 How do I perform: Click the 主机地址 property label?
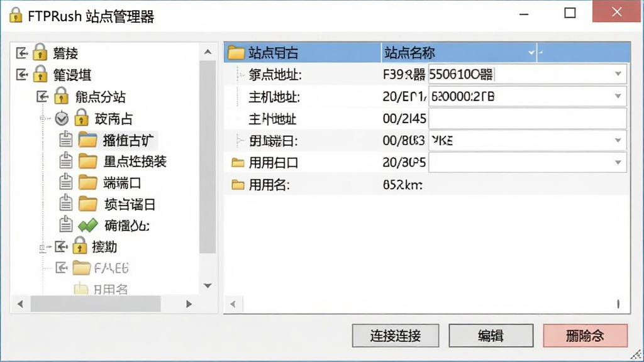click(274, 97)
